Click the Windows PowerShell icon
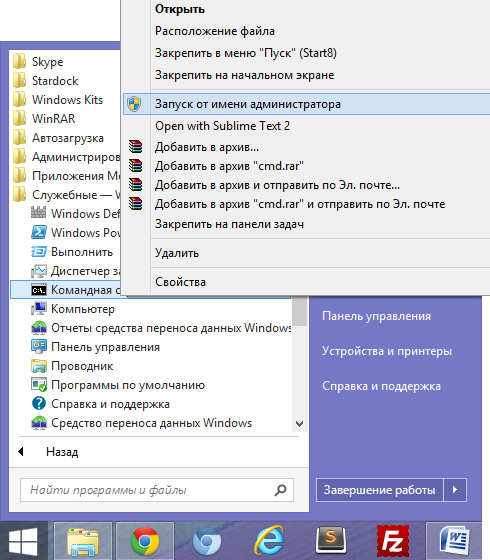Viewport: 490px width, 560px height. coord(39,232)
